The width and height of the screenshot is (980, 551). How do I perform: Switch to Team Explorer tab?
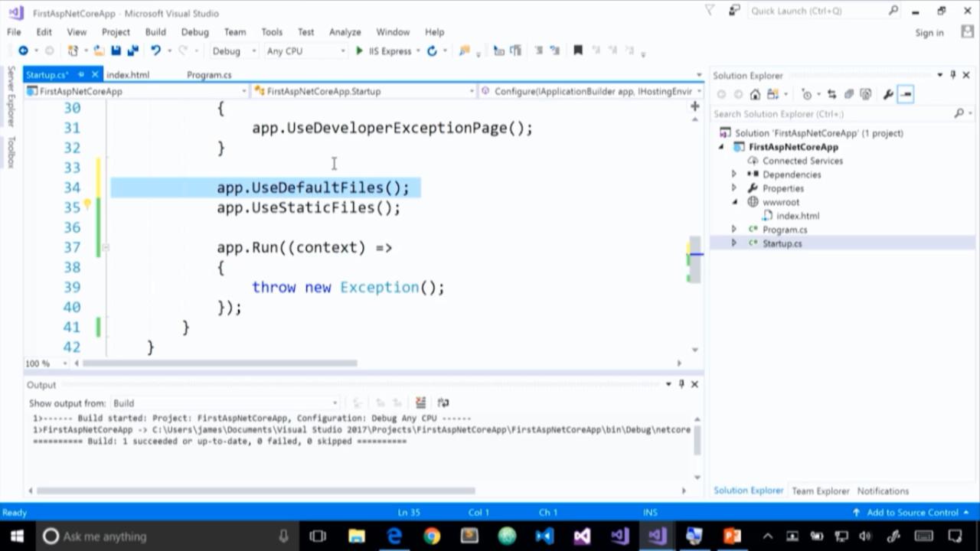click(820, 491)
